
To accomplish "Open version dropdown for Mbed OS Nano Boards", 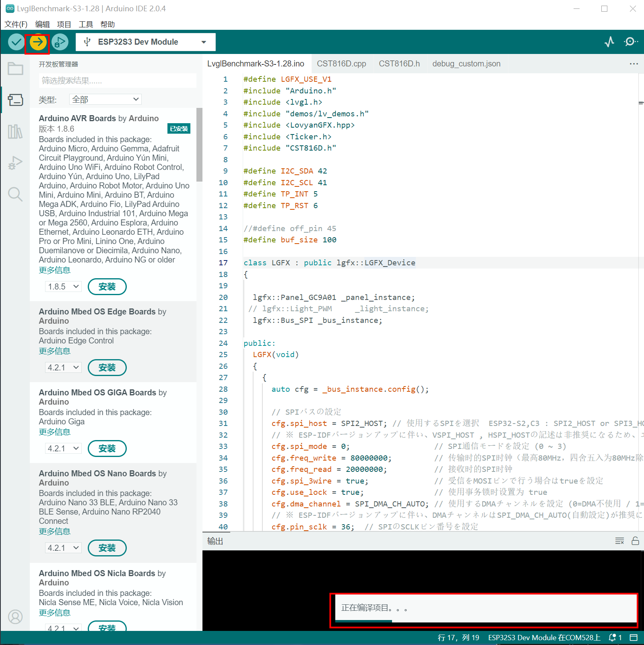I will click(63, 548).
